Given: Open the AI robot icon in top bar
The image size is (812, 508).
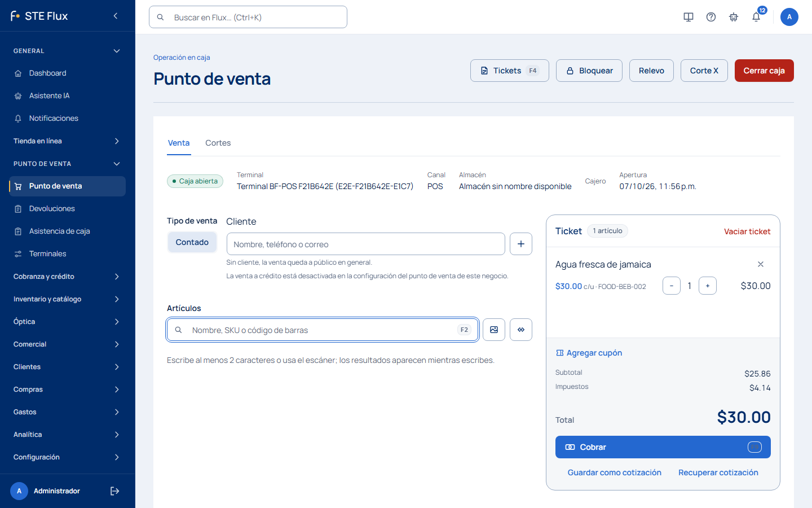Looking at the screenshot, I should click(734, 17).
